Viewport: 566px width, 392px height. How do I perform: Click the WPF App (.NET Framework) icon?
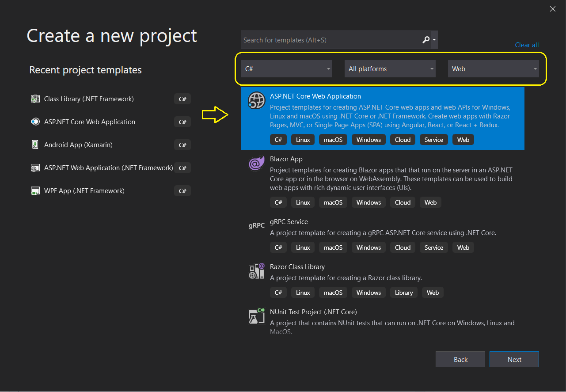coord(35,191)
